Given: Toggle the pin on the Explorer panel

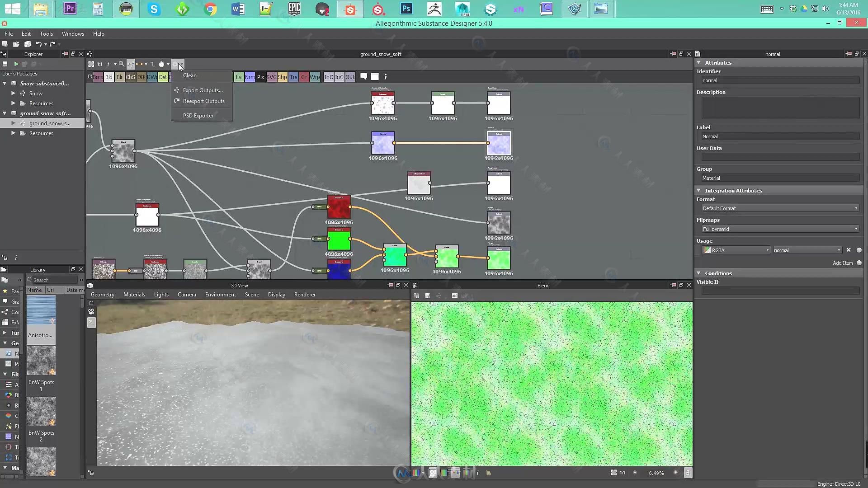Looking at the screenshot, I should coord(65,54).
